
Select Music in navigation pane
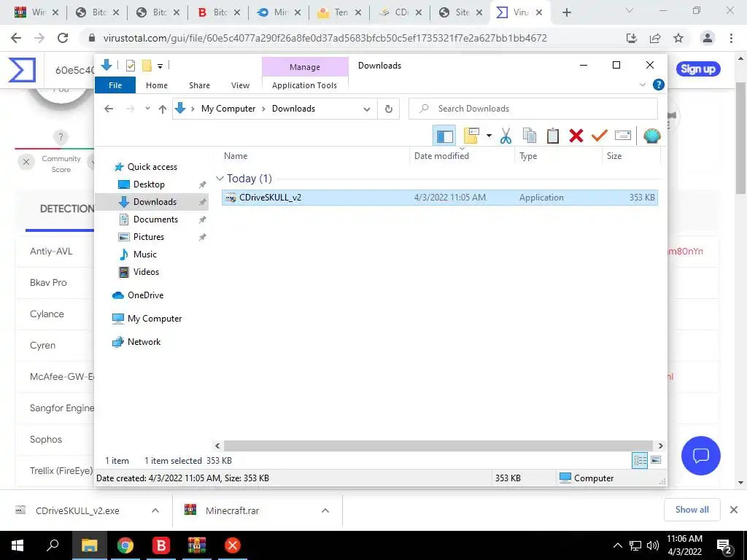pyautogui.click(x=145, y=254)
